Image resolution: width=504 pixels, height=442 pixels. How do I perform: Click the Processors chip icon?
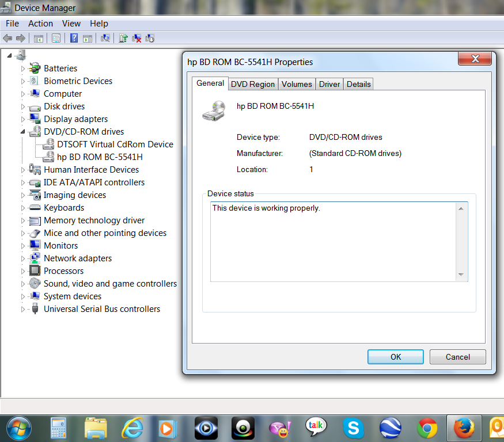[x=35, y=270]
